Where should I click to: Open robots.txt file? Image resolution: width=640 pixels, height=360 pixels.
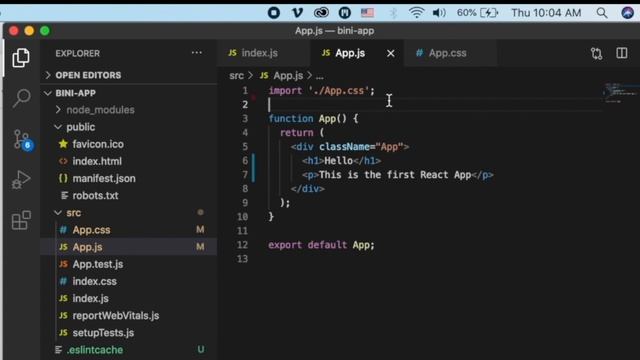point(95,196)
